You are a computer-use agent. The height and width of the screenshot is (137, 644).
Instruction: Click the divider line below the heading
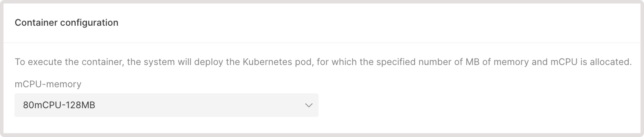pyautogui.click(x=322, y=43)
